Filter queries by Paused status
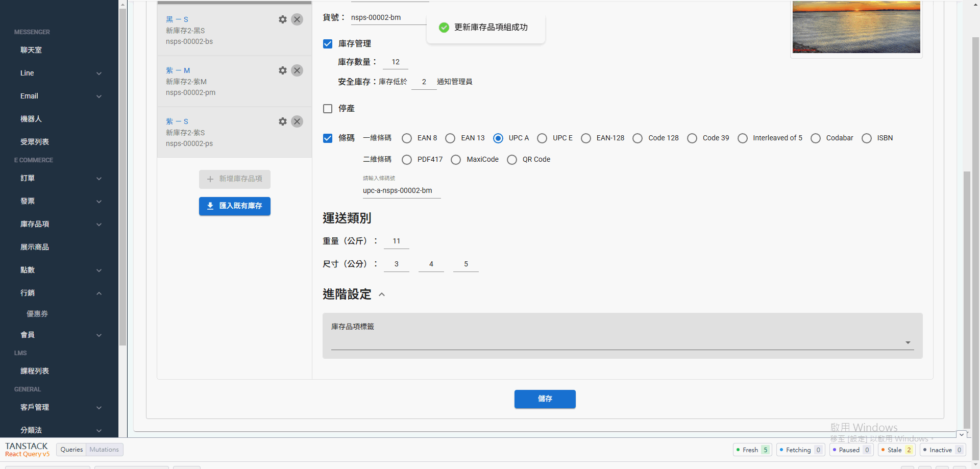This screenshot has height=469, width=980. (x=851, y=450)
